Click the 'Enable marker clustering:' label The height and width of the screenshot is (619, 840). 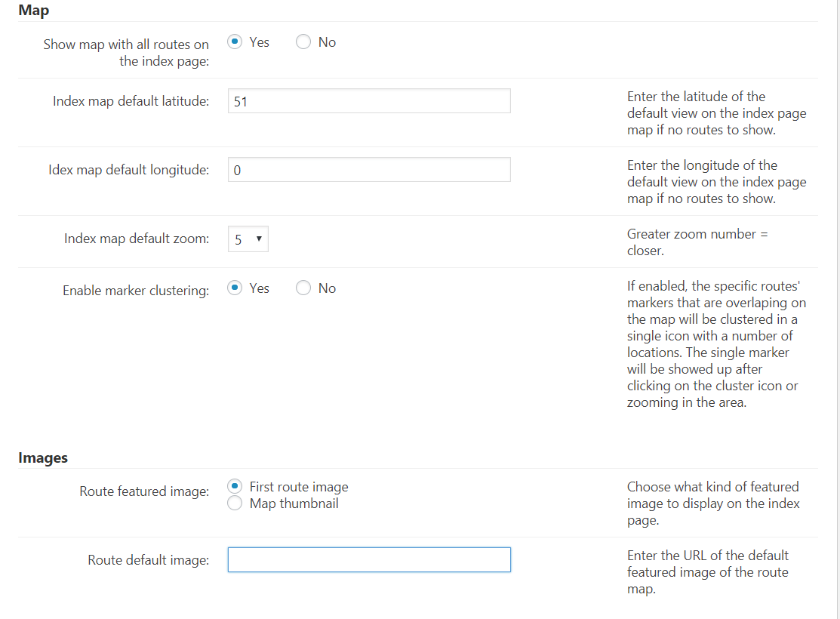(136, 291)
